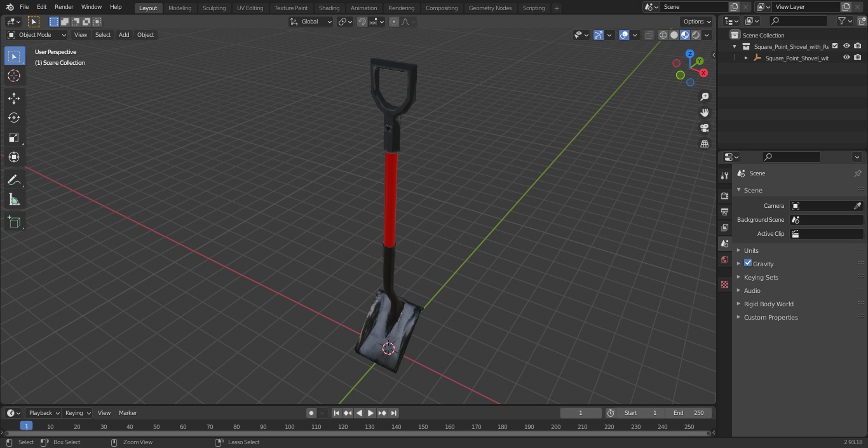Click the End frame 250 field
This screenshot has width=868, height=448.
(689, 413)
